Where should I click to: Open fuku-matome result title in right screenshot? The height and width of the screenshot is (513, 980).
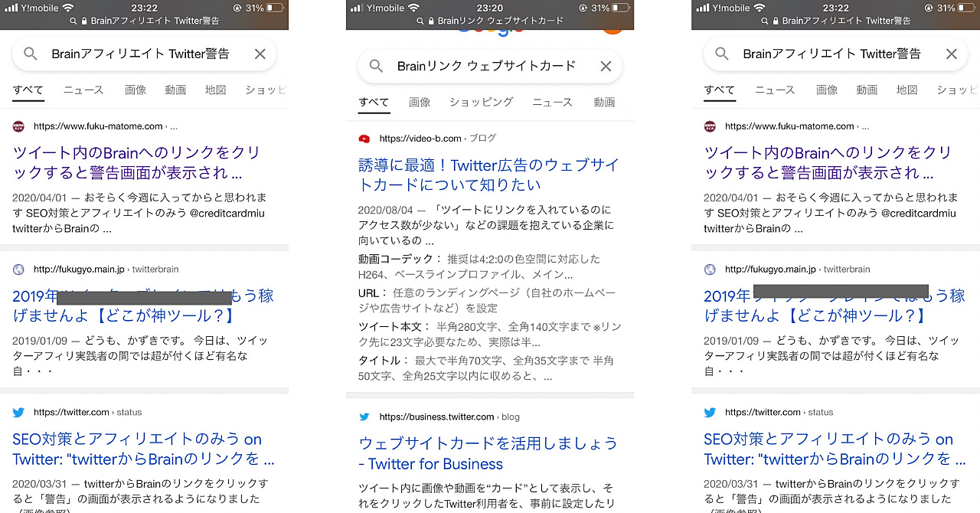828,162
